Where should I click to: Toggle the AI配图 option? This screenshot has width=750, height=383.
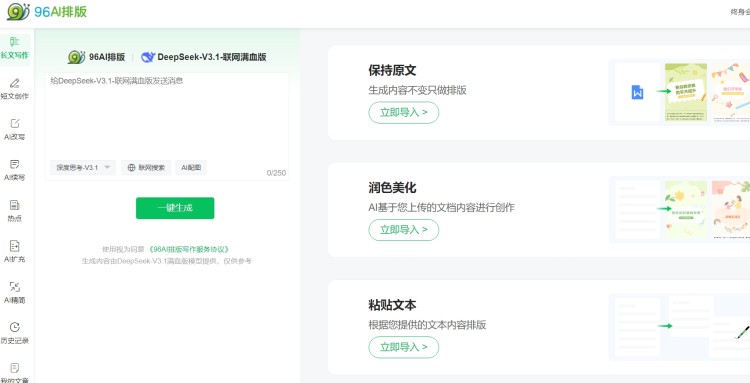coord(191,167)
